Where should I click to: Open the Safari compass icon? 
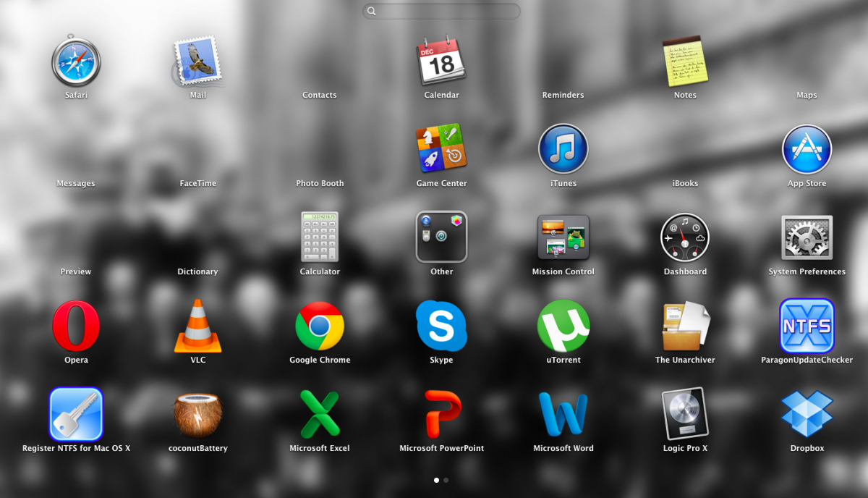click(x=76, y=62)
